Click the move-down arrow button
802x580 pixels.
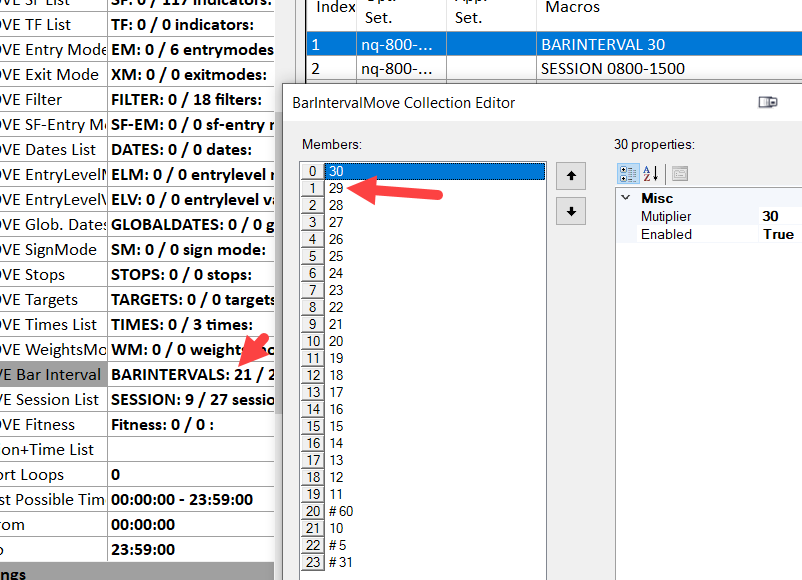pos(570,211)
